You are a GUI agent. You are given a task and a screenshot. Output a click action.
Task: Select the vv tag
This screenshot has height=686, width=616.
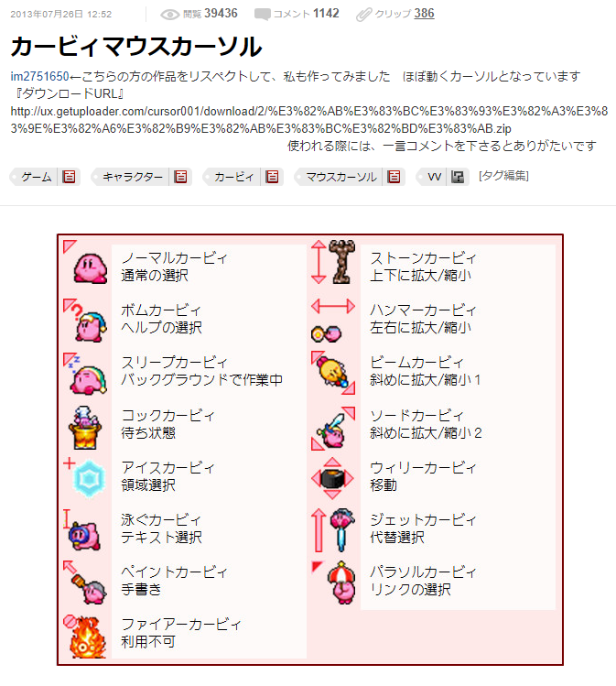point(434,177)
